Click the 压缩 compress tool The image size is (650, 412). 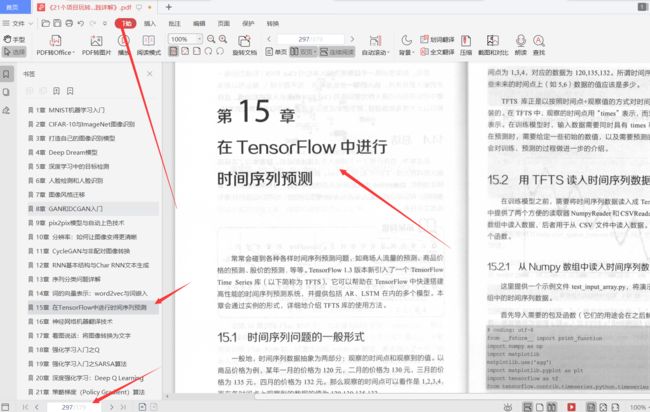click(466, 46)
